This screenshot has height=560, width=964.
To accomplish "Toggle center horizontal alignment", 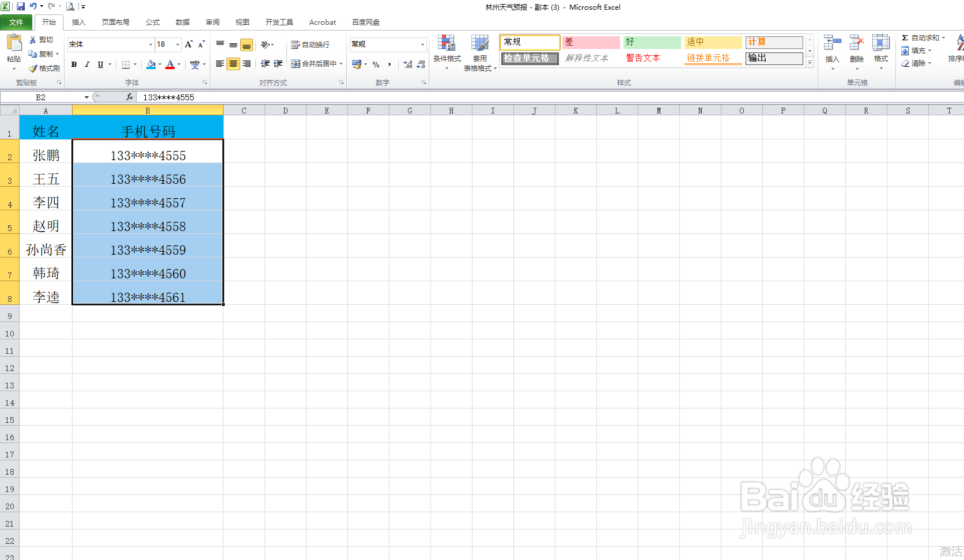I will click(x=233, y=64).
